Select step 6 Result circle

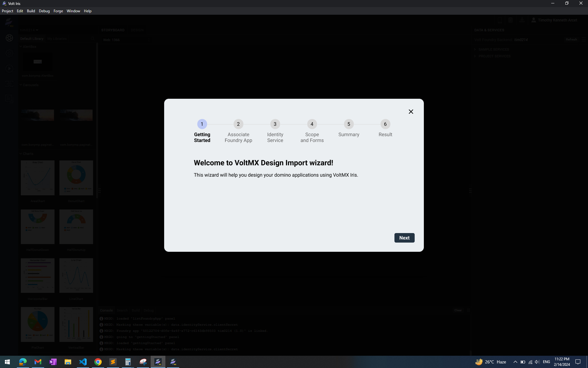coord(385,124)
